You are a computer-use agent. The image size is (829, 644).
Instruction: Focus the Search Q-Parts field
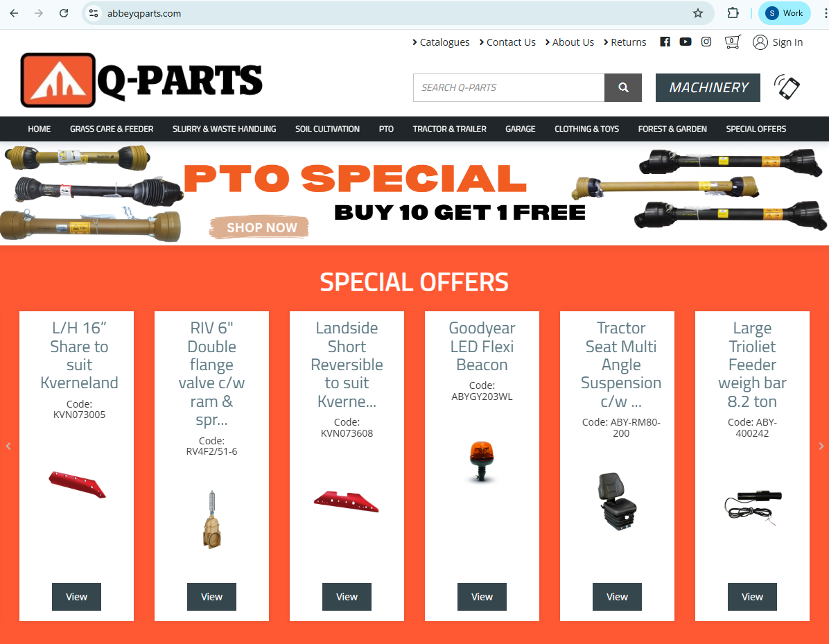coord(509,88)
